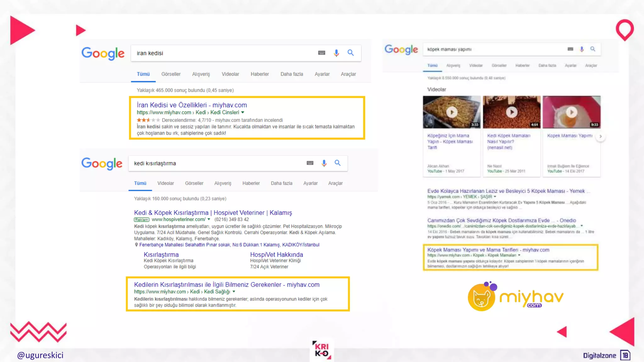
Task: Play the 'Kopek Maması Yapımı' video
Action: tap(571, 112)
